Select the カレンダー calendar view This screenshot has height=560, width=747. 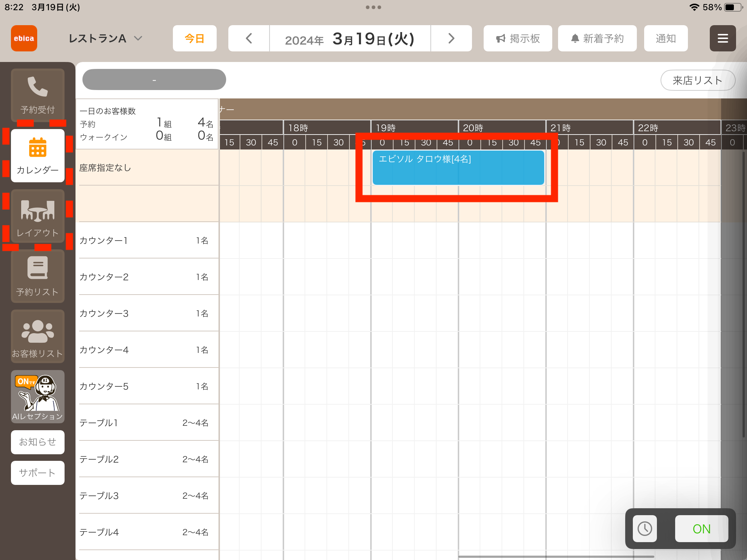tap(38, 156)
